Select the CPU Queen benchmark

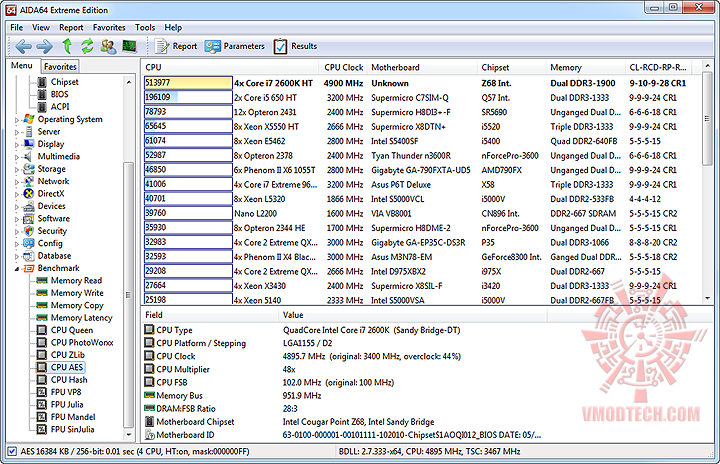pyautogui.click(x=65, y=330)
